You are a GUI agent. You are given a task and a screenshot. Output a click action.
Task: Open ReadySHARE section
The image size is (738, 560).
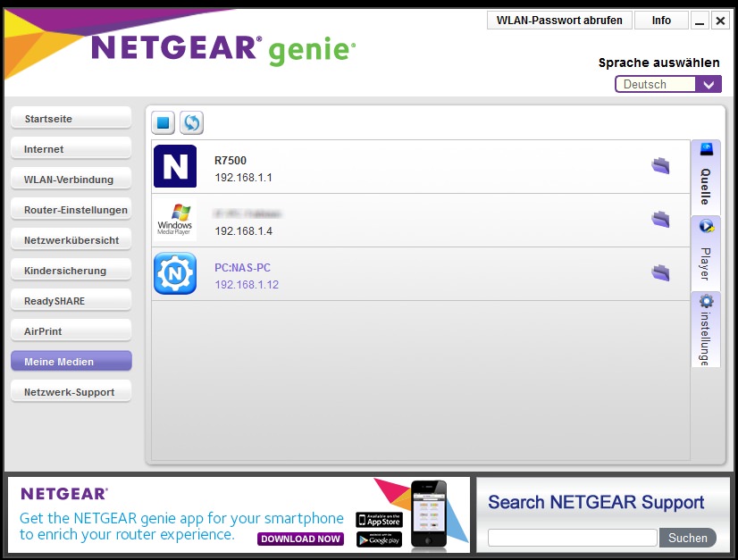pyautogui.click(x=71, y=301)
